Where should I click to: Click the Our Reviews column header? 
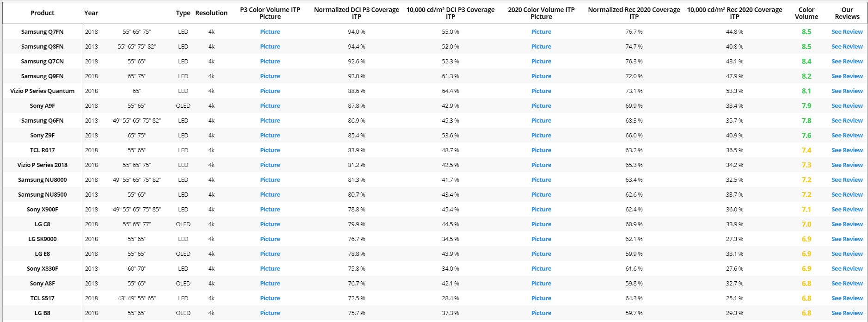tap(847, 13)
